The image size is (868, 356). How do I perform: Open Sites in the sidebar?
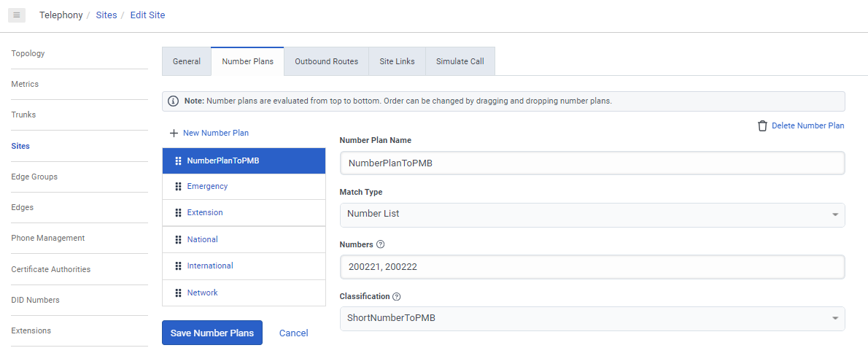coord(20,146)
